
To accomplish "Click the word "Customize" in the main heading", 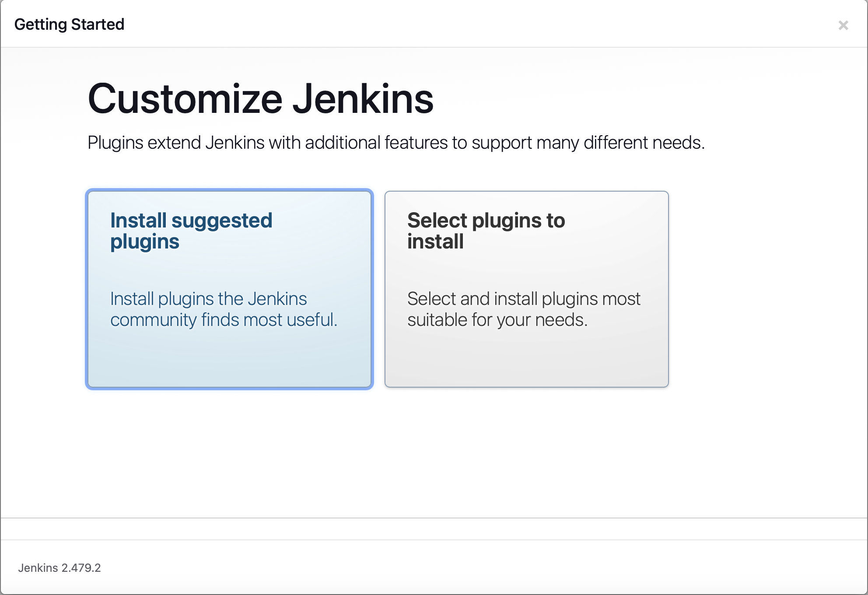I will pyautogui.click(x=185, y=99).
